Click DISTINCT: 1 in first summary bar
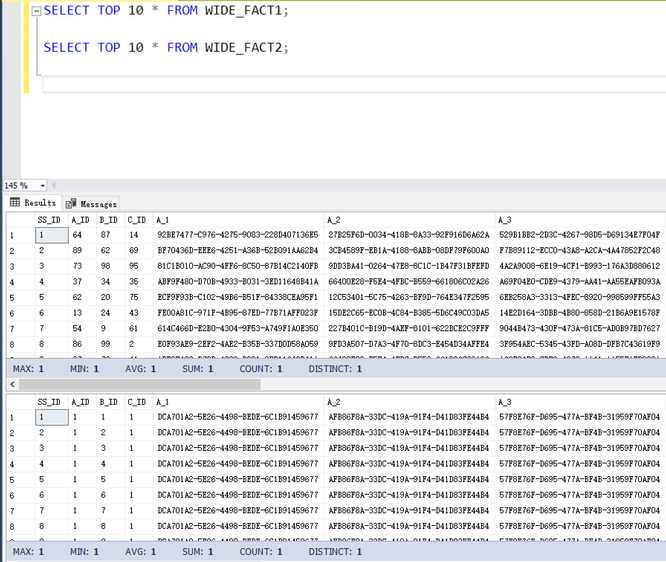Image resolution: width=666 pixels, height=562 pixels. (x=335, y=369)
